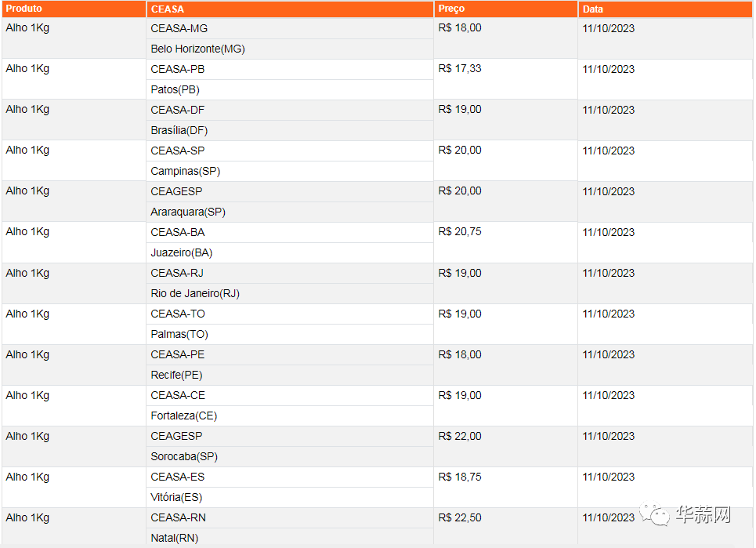
Task: Click the WeChat watermark logo icon
Action: 655,514
